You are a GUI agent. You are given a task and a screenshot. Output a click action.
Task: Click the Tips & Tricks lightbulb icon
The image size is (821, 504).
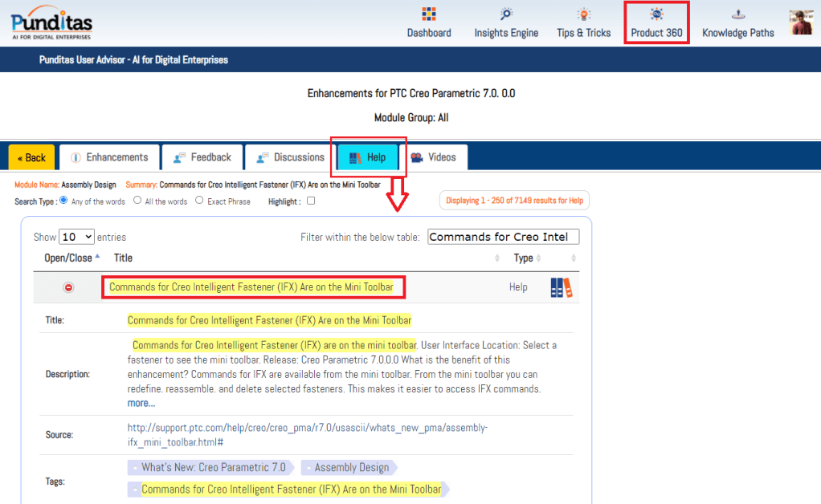(x=583, y=15)
